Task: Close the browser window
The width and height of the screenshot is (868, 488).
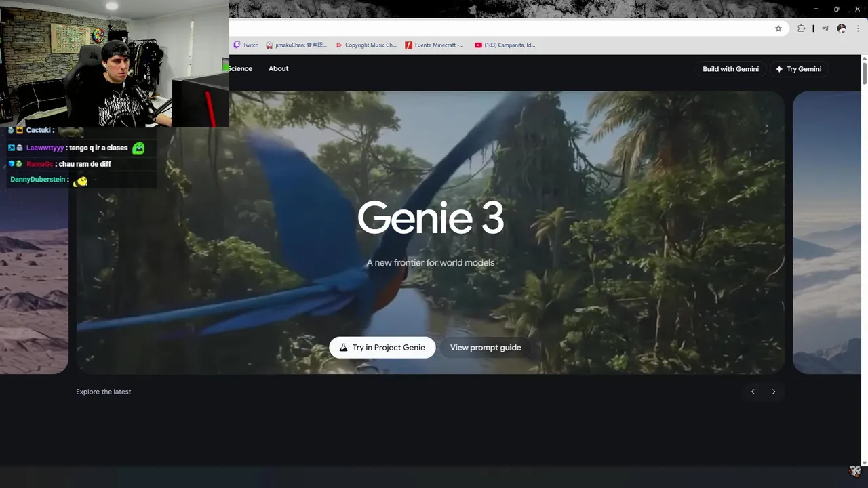Action: [x=858, y=9]
